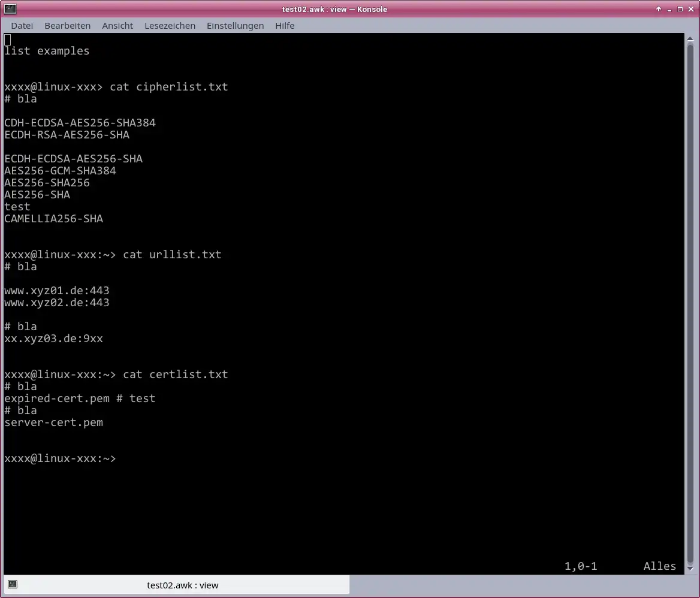Click the final empty shell prompt line
Image resolution: width=700 pixels, height=598 pixels.
[x=60, y=458]
